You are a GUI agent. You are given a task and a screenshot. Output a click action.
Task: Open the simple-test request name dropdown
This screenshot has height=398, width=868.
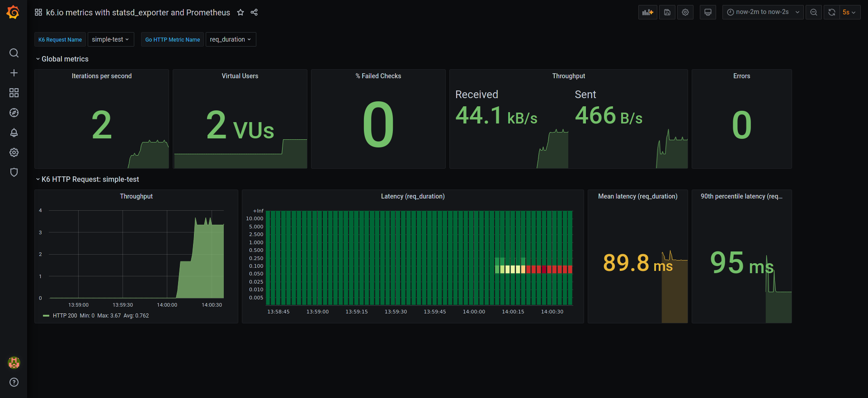point(110,39)
